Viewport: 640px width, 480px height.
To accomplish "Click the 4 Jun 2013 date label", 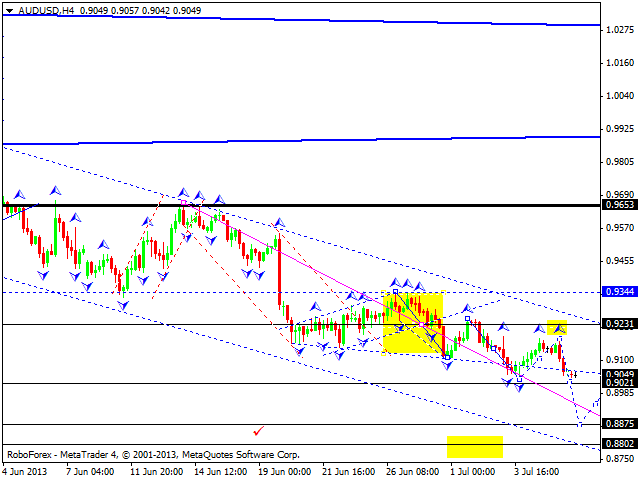I will point(27,470).
